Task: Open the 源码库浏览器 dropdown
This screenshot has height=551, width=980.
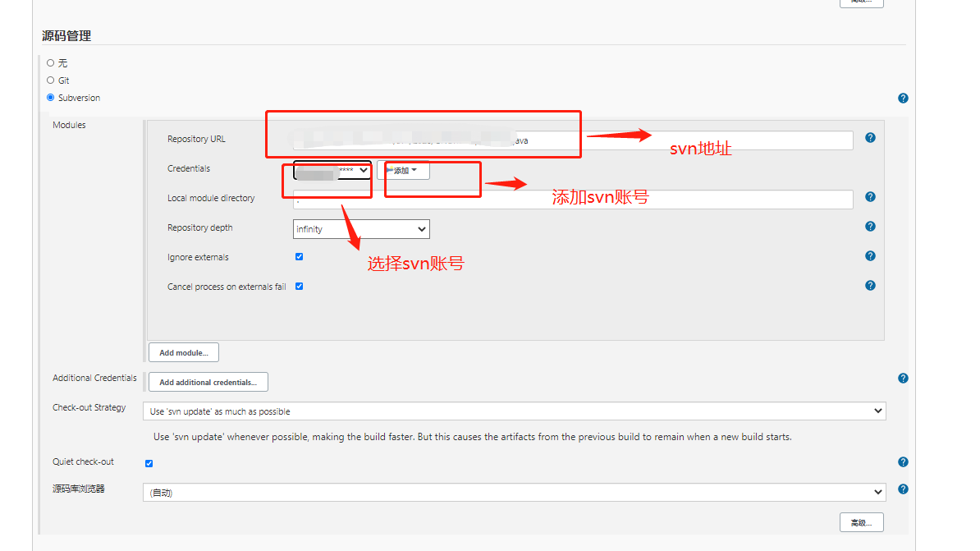Action: 515,492
